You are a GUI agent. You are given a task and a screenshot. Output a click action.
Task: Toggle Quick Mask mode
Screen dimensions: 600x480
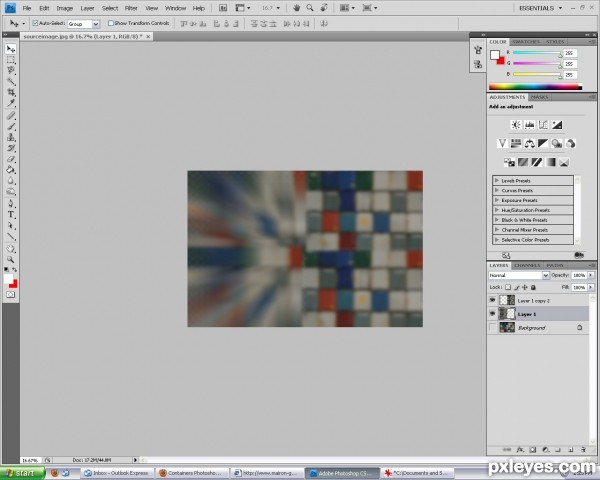(x=10, y=295)
